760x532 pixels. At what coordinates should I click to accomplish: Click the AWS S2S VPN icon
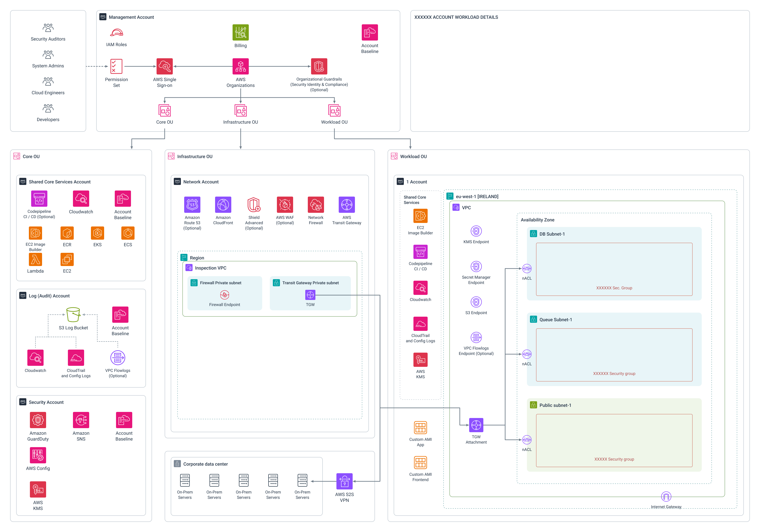[x=345, y=481]
